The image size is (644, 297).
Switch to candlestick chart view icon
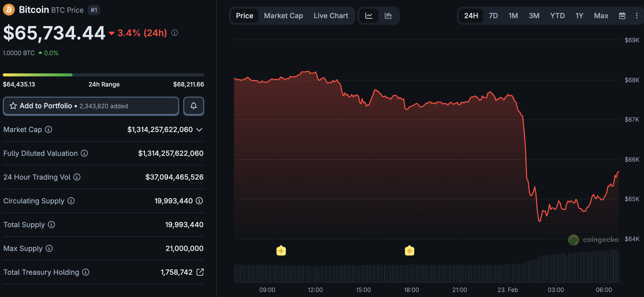(388, 16)
